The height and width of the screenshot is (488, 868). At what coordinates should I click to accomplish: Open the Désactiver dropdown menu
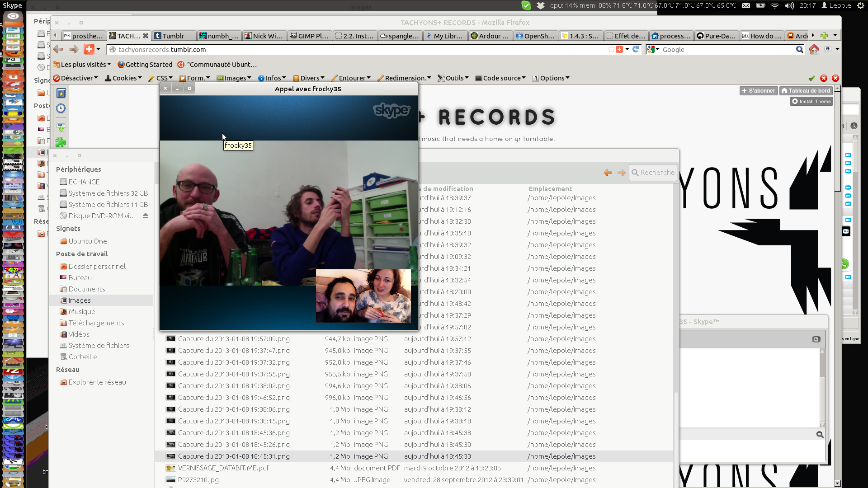[x=75, y=78]
